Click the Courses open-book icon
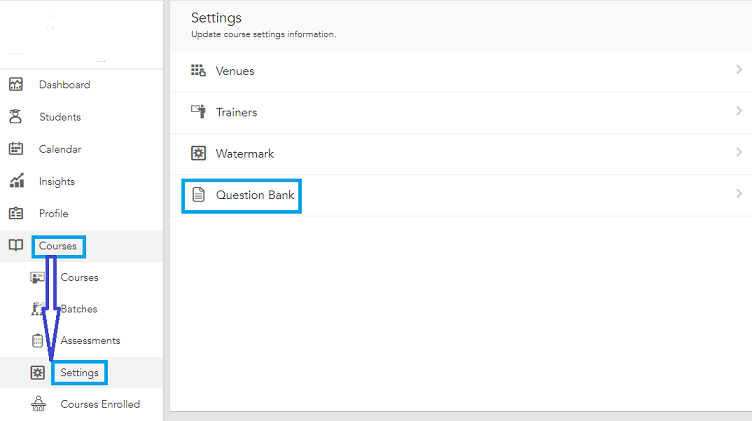 click(16, 245)
